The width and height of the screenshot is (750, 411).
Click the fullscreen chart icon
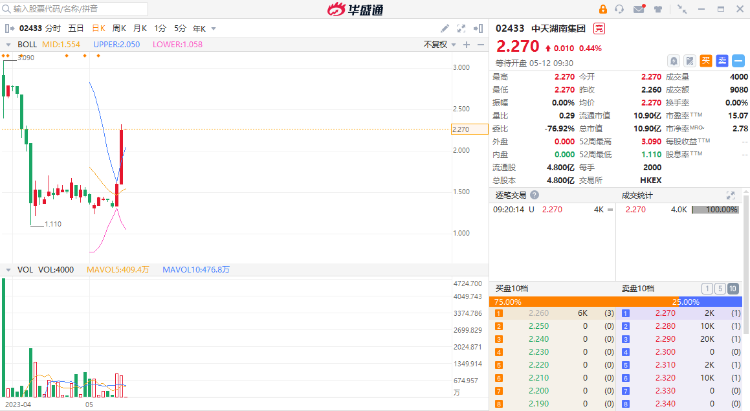click(x=461, y=29)
